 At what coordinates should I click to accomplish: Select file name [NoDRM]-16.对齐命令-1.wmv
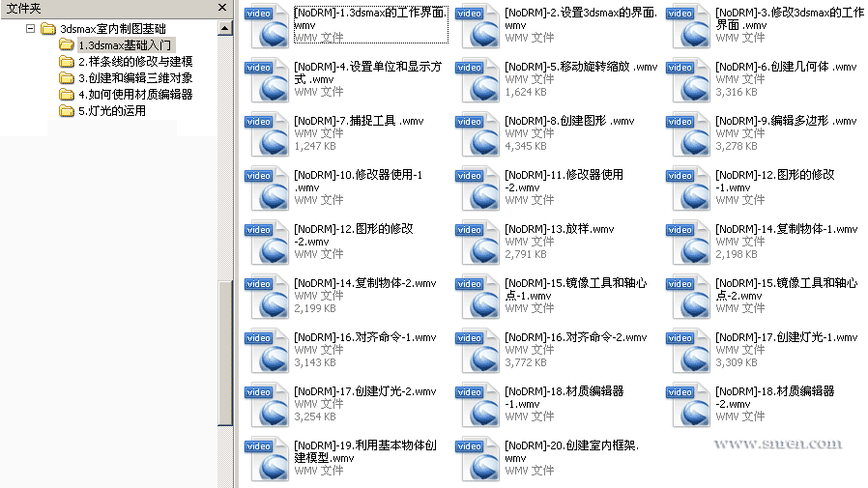pyautogui.click(x=364, y=337)
